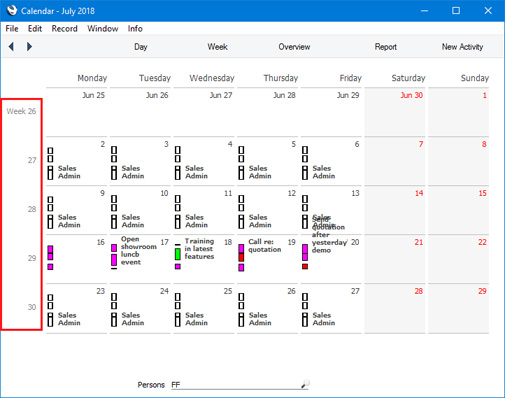
Task: Select week 27 label
Action: [x=32, y=160]
